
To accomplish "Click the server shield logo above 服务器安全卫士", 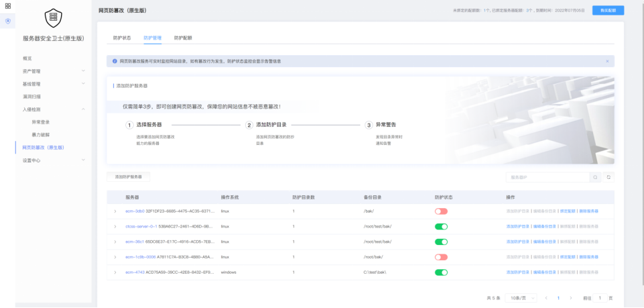I will click(x=54, y=19).
